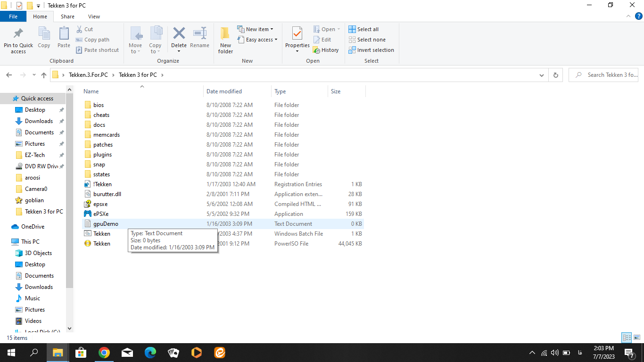This screenshot has height=362, width=644.
Task: Expand the address bar history dropdown
Action: coord(541,75)
